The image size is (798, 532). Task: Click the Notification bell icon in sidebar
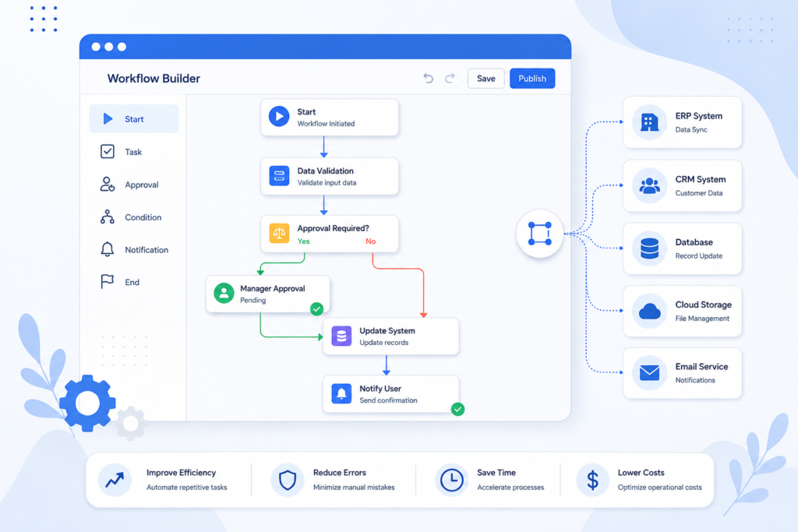108,249
